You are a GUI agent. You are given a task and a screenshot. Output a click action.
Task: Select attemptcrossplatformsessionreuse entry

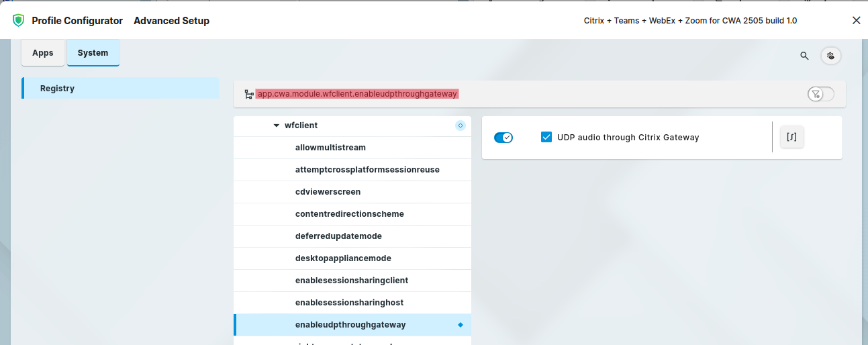[x=367, y=170]
